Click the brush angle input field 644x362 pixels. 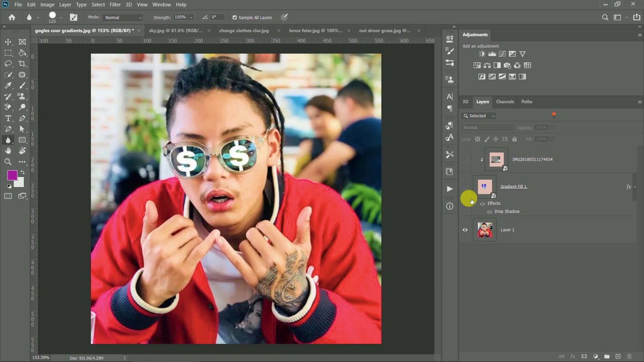[217, 18]
